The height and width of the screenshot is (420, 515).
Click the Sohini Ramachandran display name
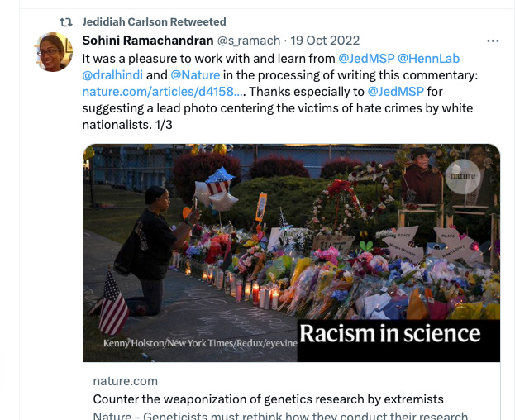(148, 41)
